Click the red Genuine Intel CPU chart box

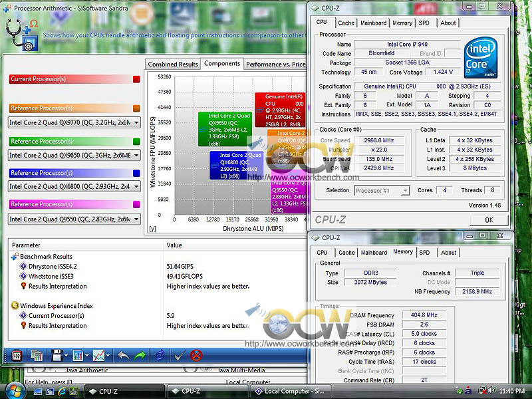click(x=280, y=110)
